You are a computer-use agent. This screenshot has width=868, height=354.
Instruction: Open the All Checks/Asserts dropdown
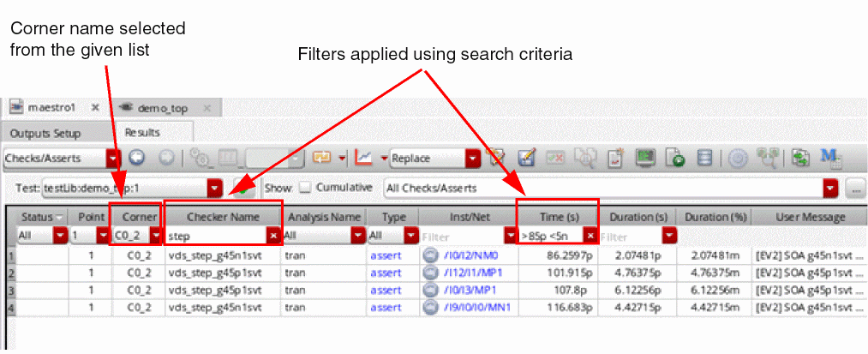pos(830,189)
